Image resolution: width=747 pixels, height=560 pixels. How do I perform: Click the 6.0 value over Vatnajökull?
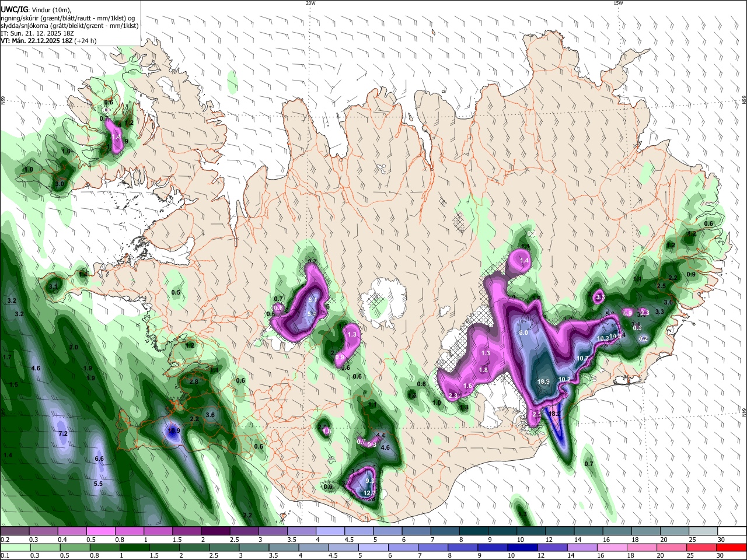[x=523, y=332]
